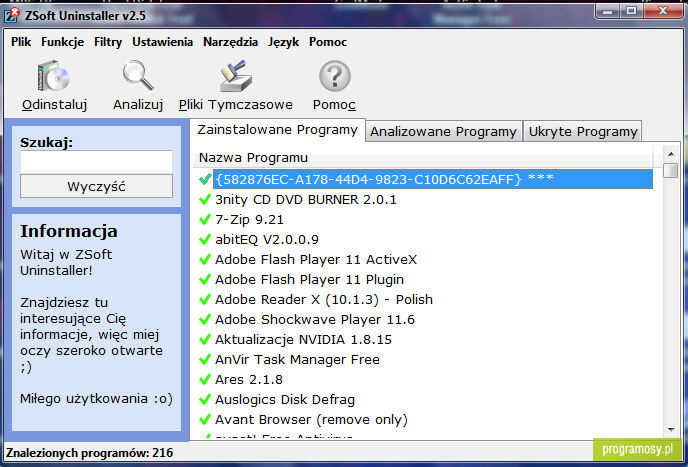Image resolution: width=688 pixels, height=467 pixels.
Task: Click the Pliki Tymczasowe brush icon
Action: (236, 76)
